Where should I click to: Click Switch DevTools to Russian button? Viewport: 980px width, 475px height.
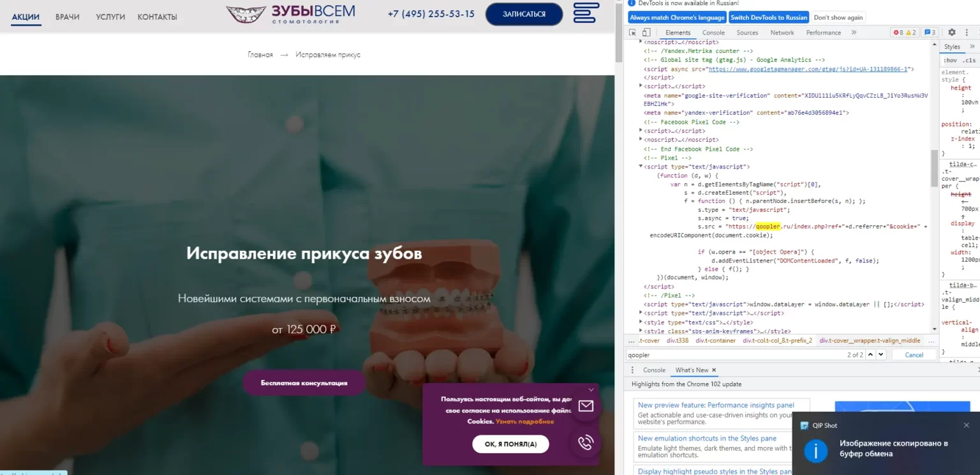pyautogui.click(x=769, y=17)
